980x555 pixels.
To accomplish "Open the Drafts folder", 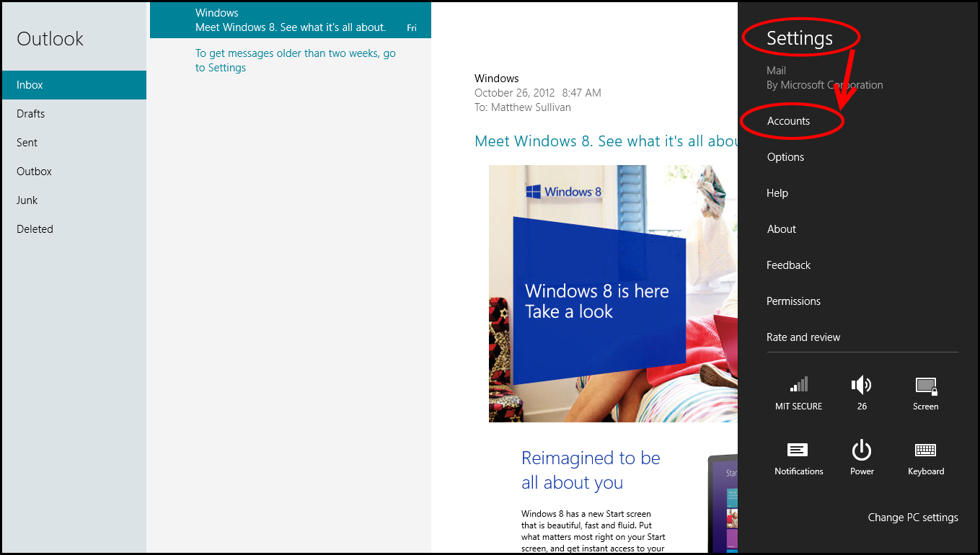I will [31, 114].
